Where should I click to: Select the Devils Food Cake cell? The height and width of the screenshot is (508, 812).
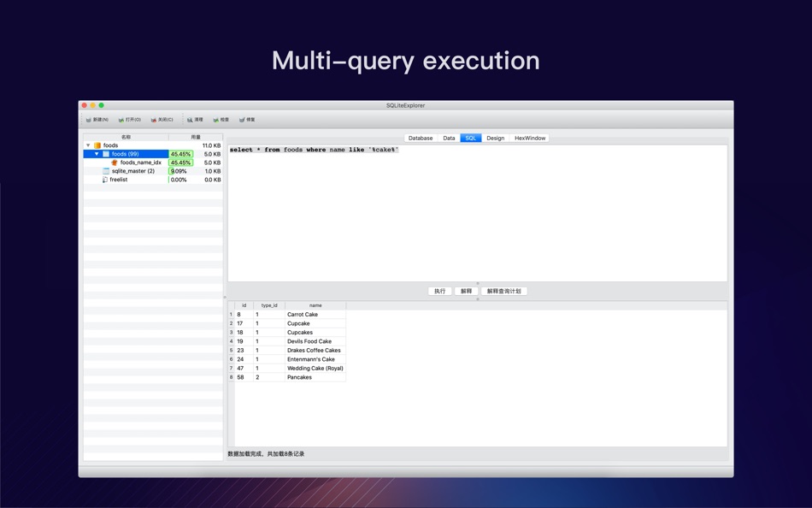point(315,341)
